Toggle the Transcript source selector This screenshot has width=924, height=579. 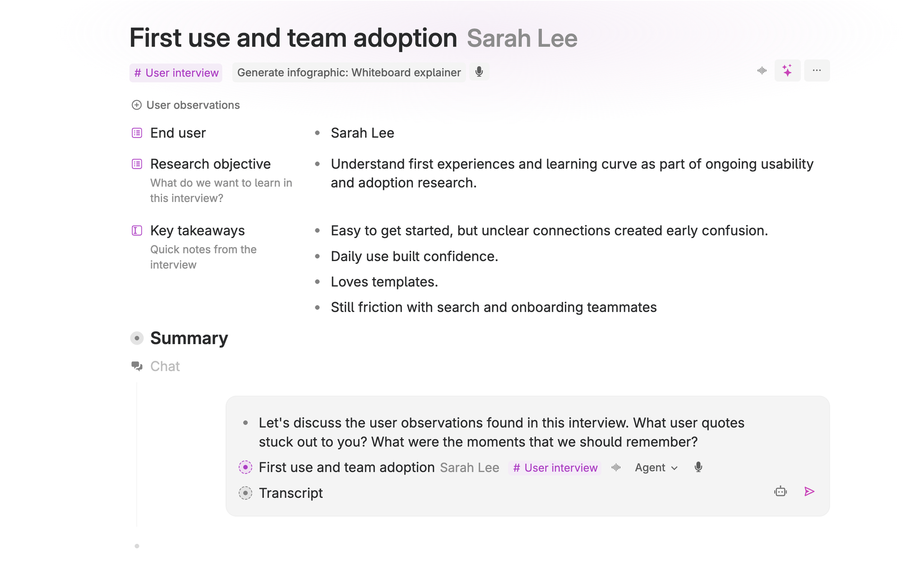point(245,493)
